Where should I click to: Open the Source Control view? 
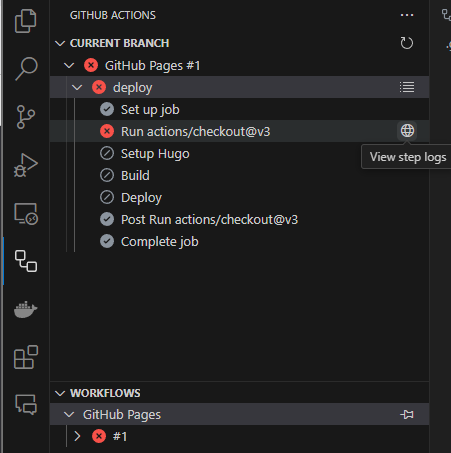26,117
